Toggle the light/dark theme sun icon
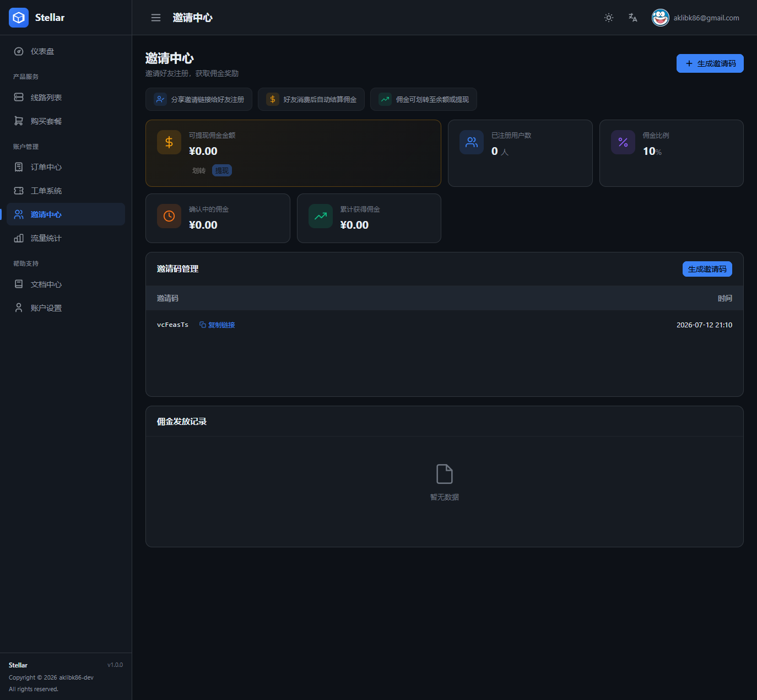This screenshot has height=700, width=757. click(609, 18)
